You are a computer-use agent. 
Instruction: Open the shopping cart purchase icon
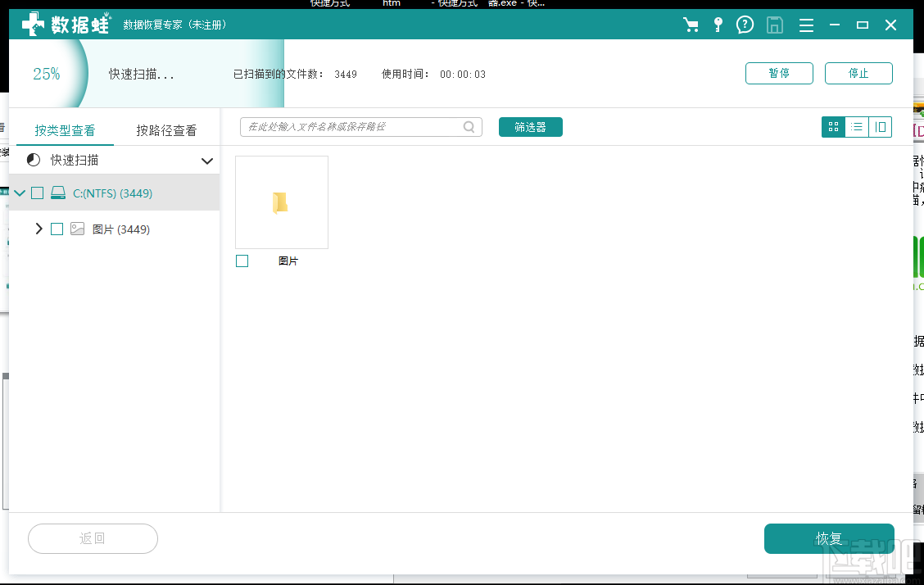click(691, 25)
